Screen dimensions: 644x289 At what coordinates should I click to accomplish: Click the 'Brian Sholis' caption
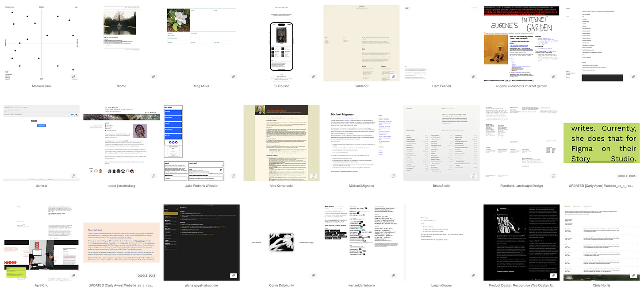(441, 186)
